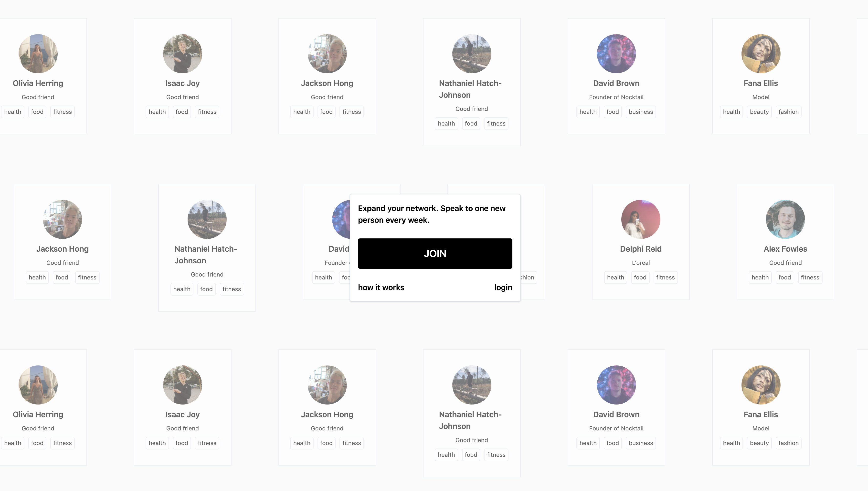Image resolution: width=868 pixels, height=491 pixels.
Task: Open the 'how it works' link
Action: pos(381,287)
